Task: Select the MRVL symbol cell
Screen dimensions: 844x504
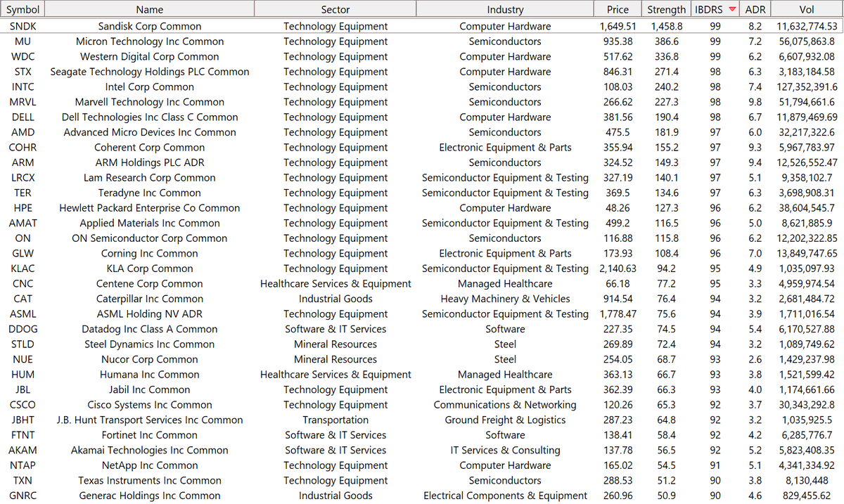Action: pos(23,102)
